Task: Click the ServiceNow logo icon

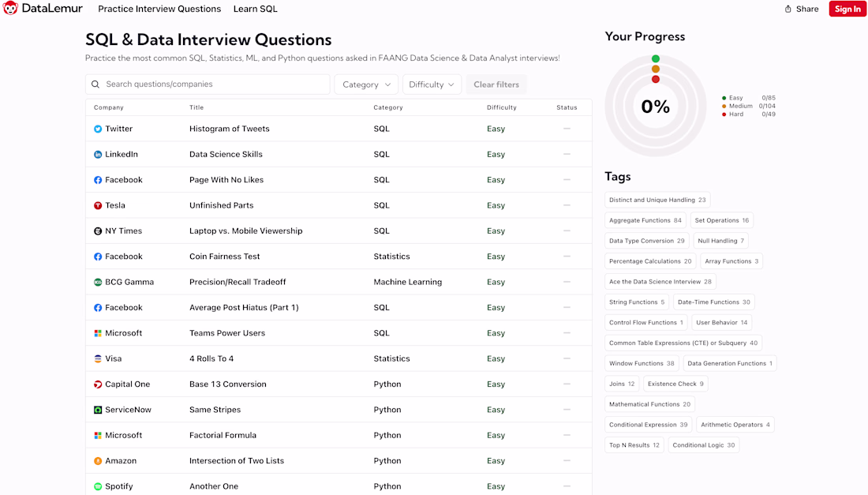Action: click(98, 410)
